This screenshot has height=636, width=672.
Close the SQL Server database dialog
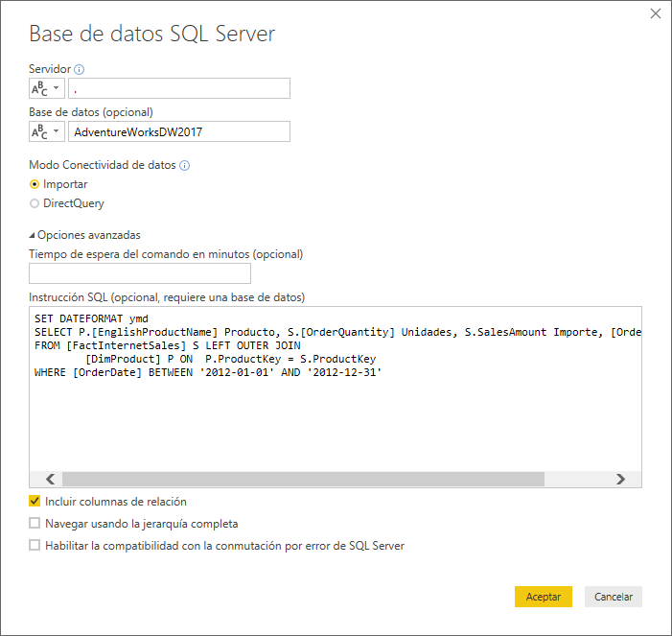pyautogui.click(x=656, y=13)
